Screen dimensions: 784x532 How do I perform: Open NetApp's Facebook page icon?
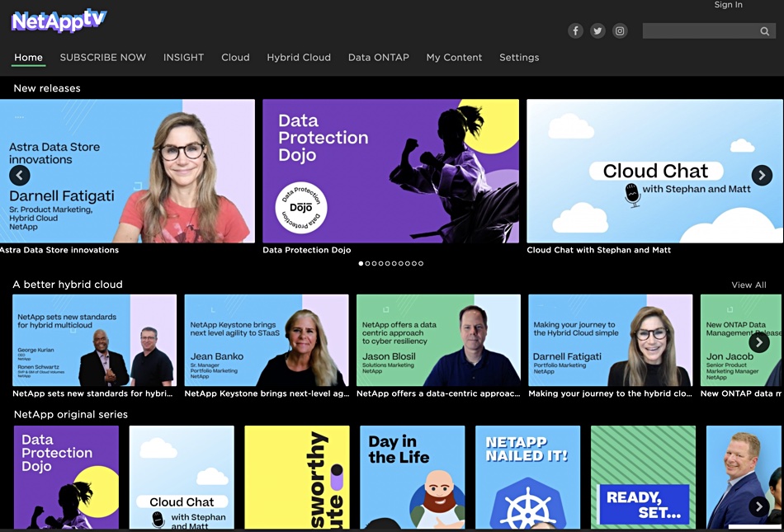(575, 31)
